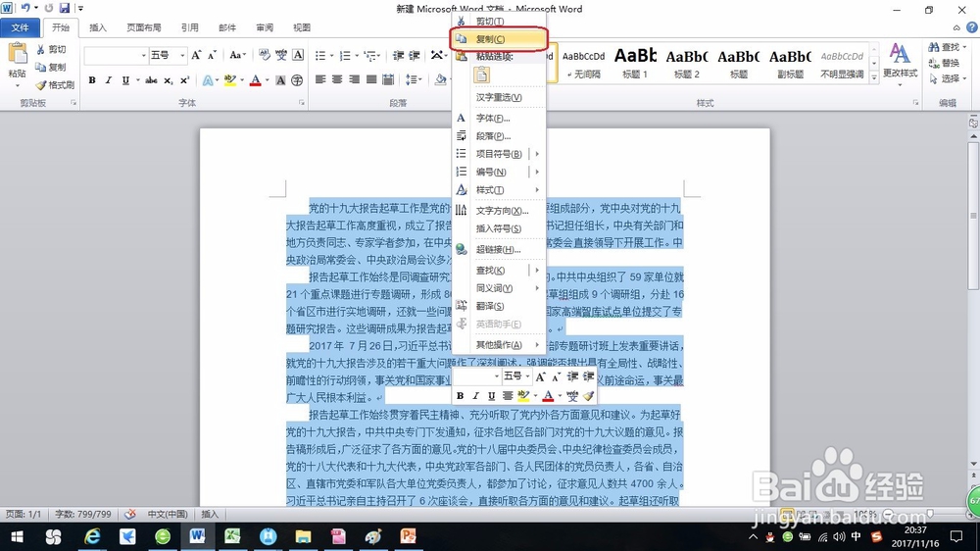Click the ribbon Shrink Font icon

(212, 55)
